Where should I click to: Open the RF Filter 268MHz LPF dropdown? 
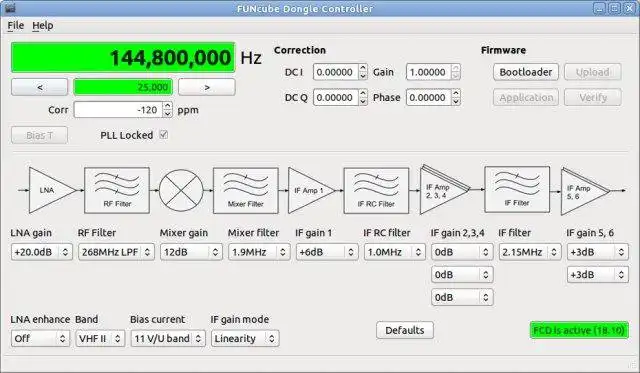pyautogui.click(x=116, y=252)
